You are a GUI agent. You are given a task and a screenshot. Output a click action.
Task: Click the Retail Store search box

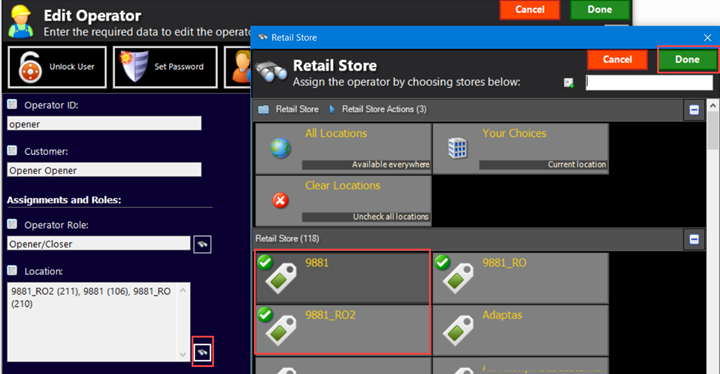pos(649,83)
